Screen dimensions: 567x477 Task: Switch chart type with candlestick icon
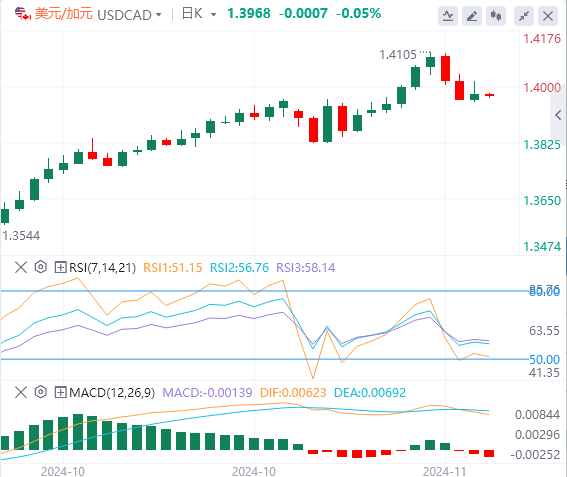click(496, 16)
